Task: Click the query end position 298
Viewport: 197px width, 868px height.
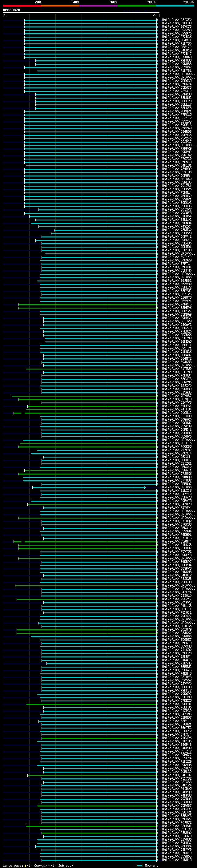Action: pos(155,15)
